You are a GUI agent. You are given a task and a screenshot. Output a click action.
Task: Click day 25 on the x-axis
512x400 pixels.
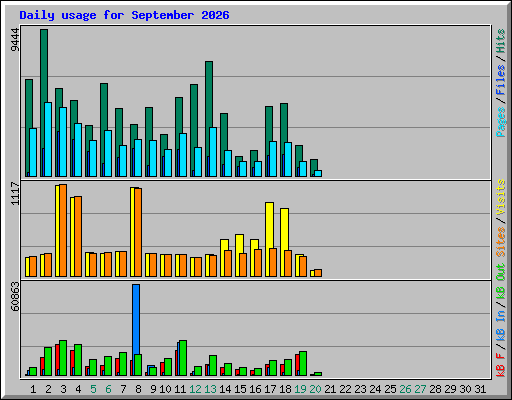(390, 389)
